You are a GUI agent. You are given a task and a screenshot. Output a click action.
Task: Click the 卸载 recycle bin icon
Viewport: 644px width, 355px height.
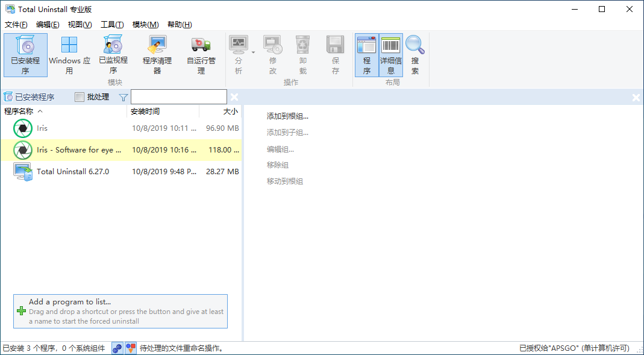coord(302,45)
